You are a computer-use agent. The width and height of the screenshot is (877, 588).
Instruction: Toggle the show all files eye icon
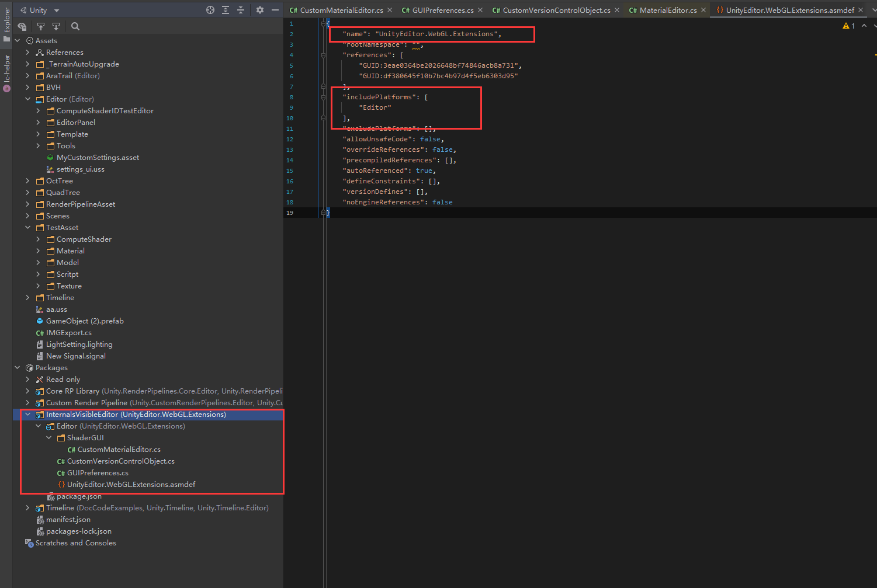22,26
